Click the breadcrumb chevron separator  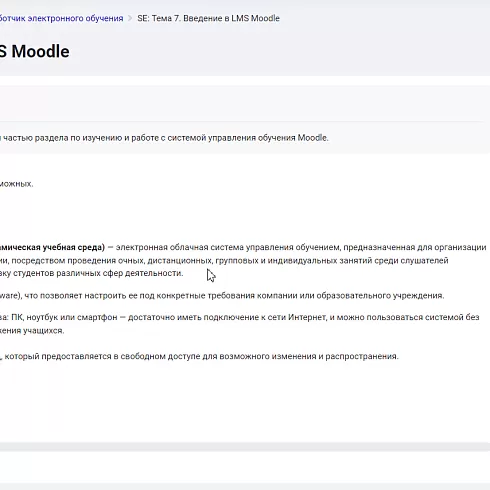click(130, 18)
